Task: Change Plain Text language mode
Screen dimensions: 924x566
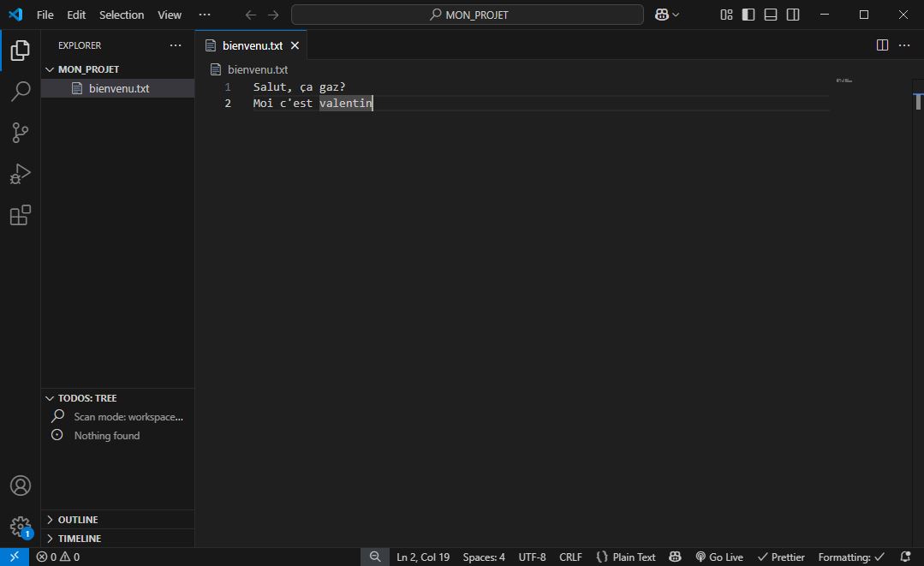Action: point(626,557)
